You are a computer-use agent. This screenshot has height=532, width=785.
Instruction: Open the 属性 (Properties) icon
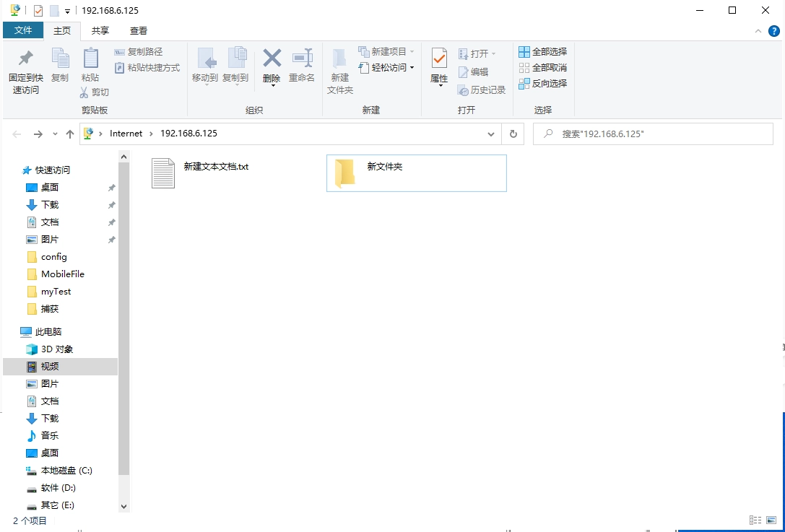[438, 65]
